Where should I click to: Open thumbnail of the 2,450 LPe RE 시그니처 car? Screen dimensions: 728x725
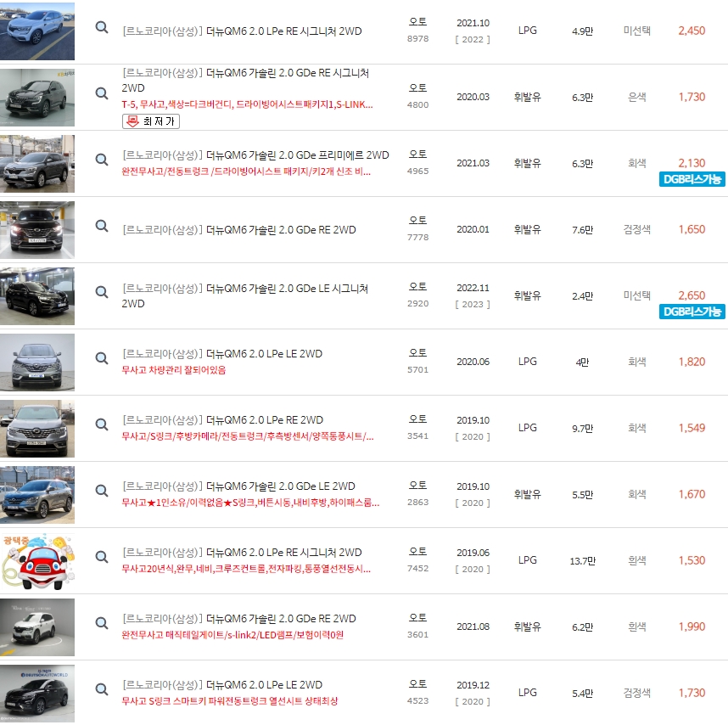click(x=37, y=31)
